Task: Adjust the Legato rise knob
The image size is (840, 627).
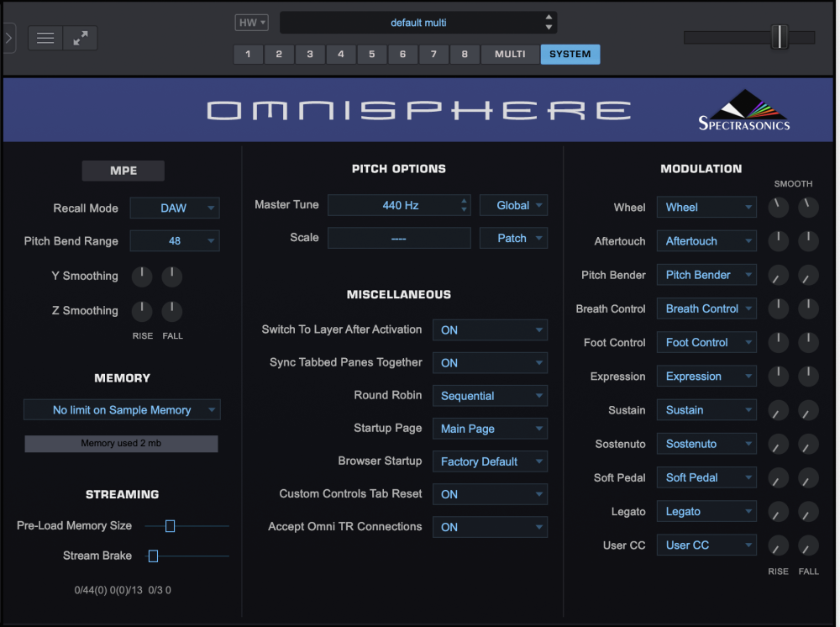Action: (x=778, y=511)
